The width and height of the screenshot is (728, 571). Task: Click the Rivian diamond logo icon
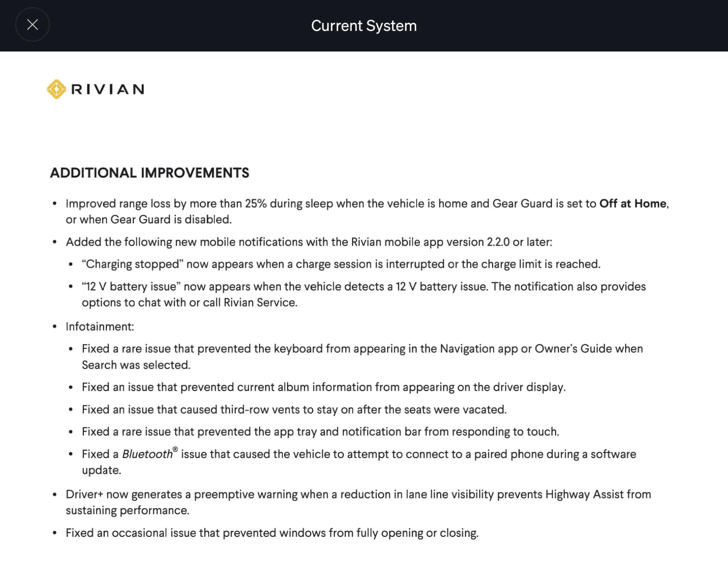(56, 89)
